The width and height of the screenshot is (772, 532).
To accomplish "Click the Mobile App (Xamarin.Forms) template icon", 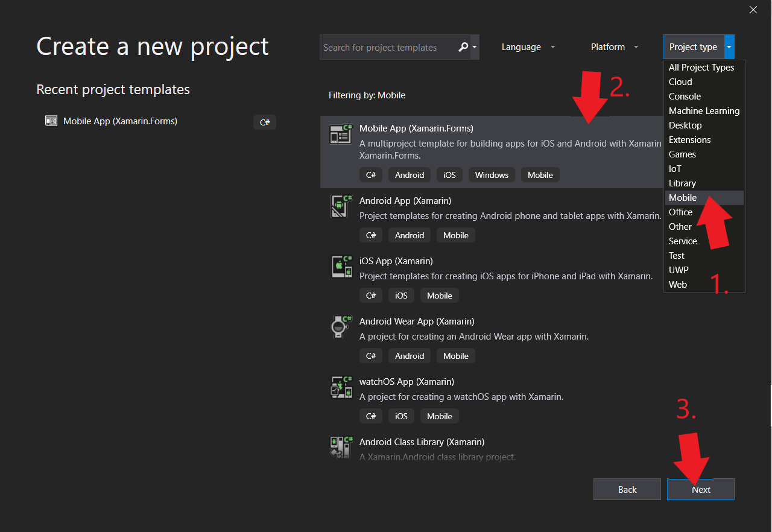I will pyautogui.click(x=341, y=134).
